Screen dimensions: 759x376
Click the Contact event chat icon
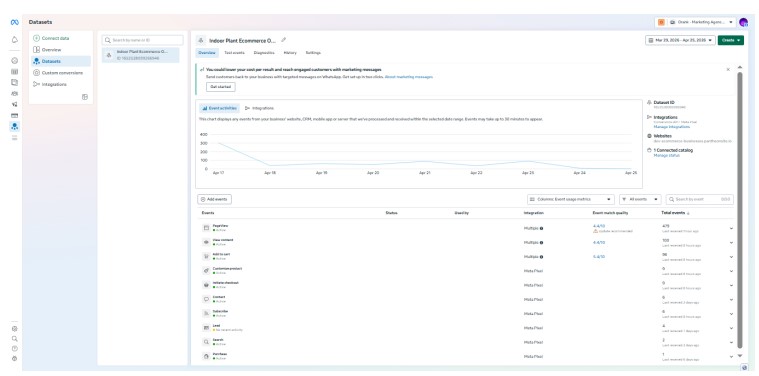[x=206, y=299]
